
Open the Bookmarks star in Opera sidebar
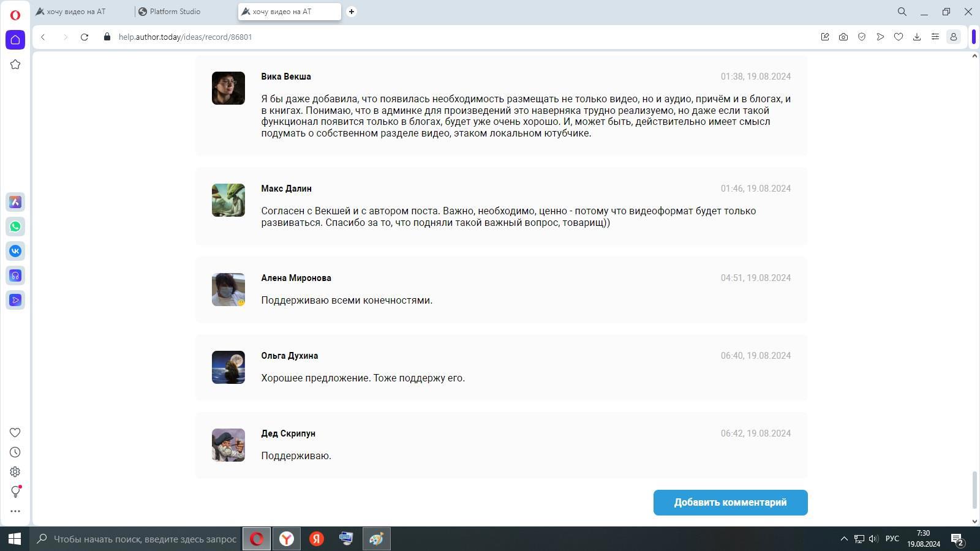(15, 64)
